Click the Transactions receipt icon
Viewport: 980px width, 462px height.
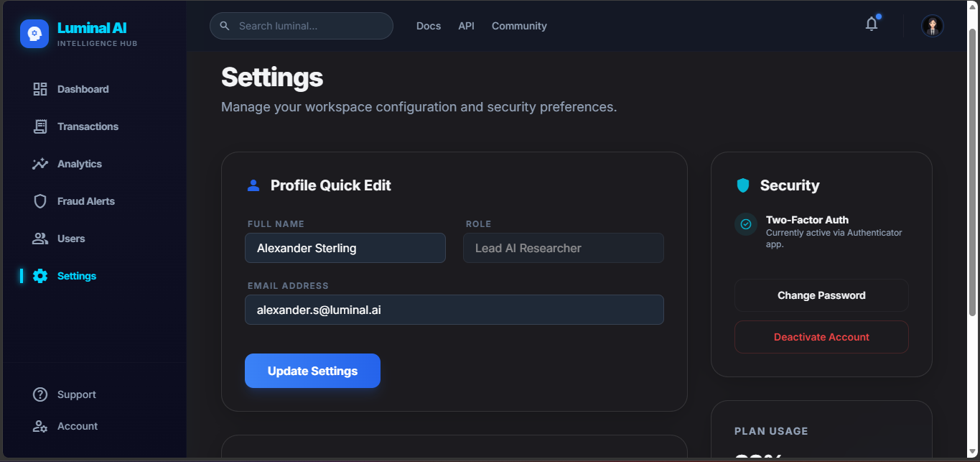pyautogui.click(x=40, y=126)
